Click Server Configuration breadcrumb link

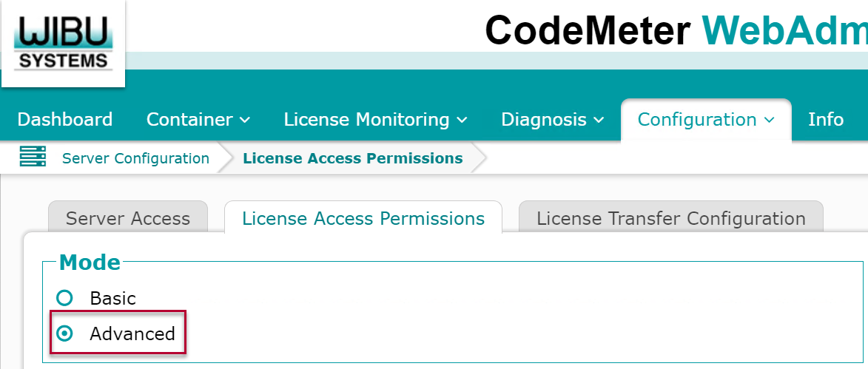[x=135, y=158]
